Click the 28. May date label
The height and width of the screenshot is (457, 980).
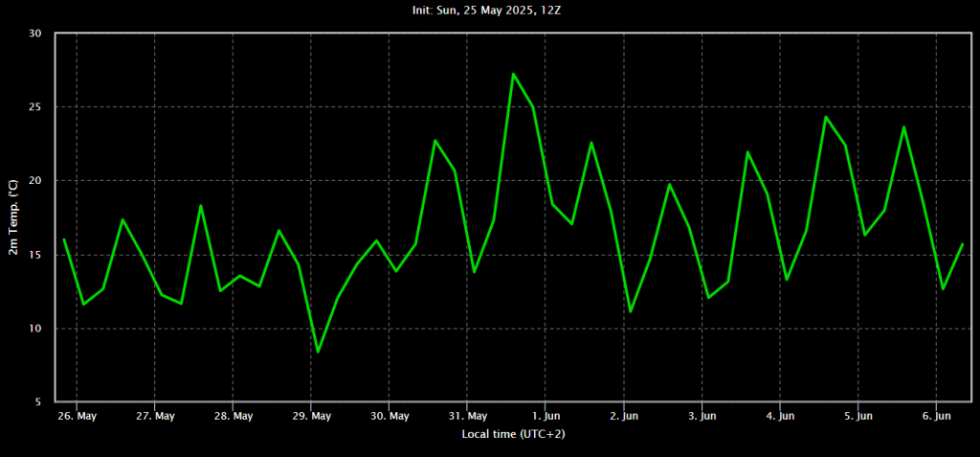point(233,417)
